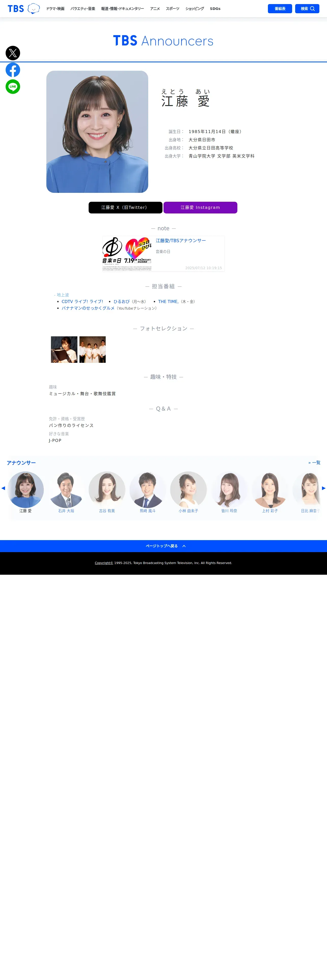Open » 一覧 announcer list link
Screen dimensions: 327x980
(314, 463)
